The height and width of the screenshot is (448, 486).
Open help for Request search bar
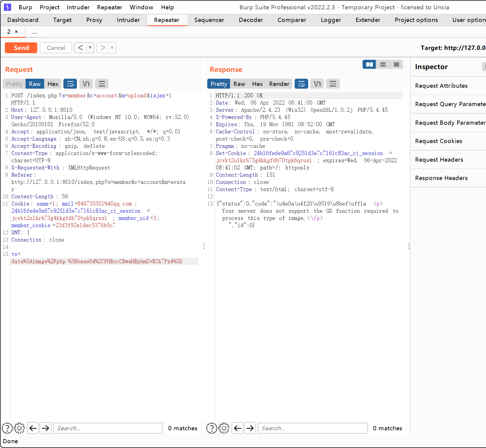pyautogui.click(x=7, y=428)
